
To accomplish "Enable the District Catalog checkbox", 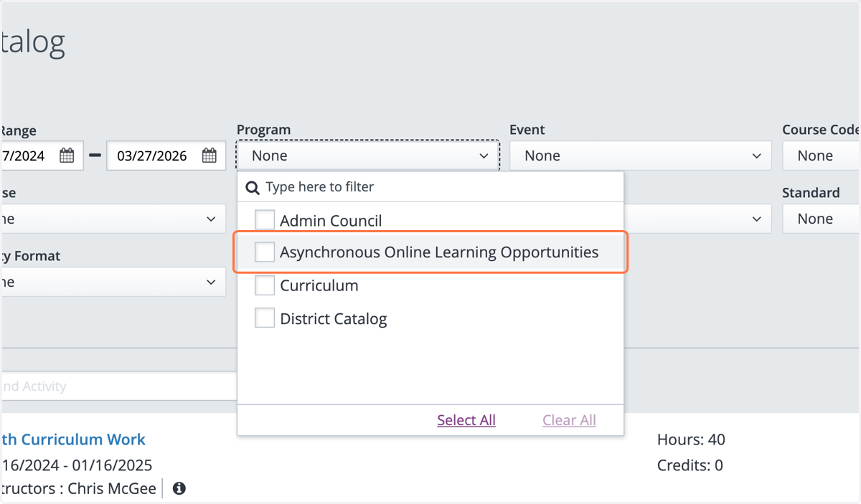I will [265, 318].
